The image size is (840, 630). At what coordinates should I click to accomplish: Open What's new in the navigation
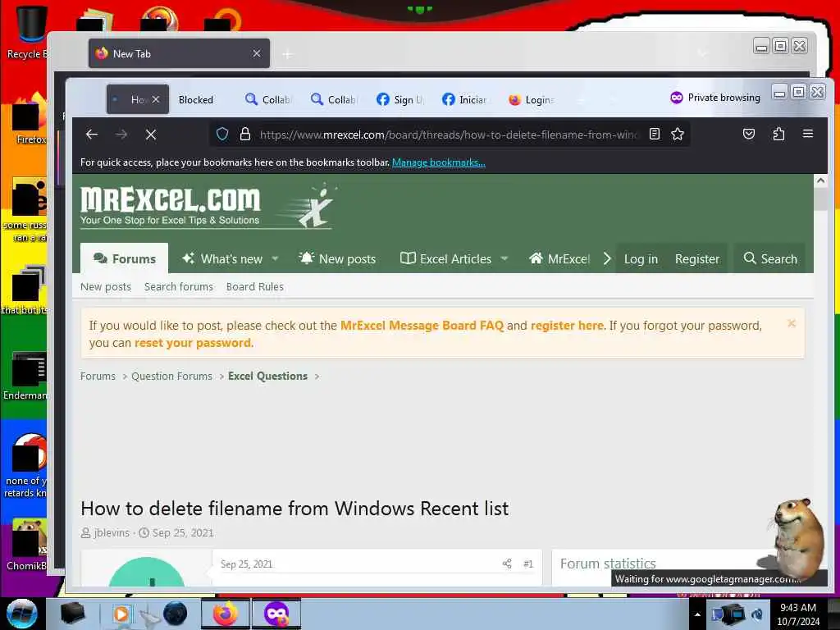(x=222, y=258)
